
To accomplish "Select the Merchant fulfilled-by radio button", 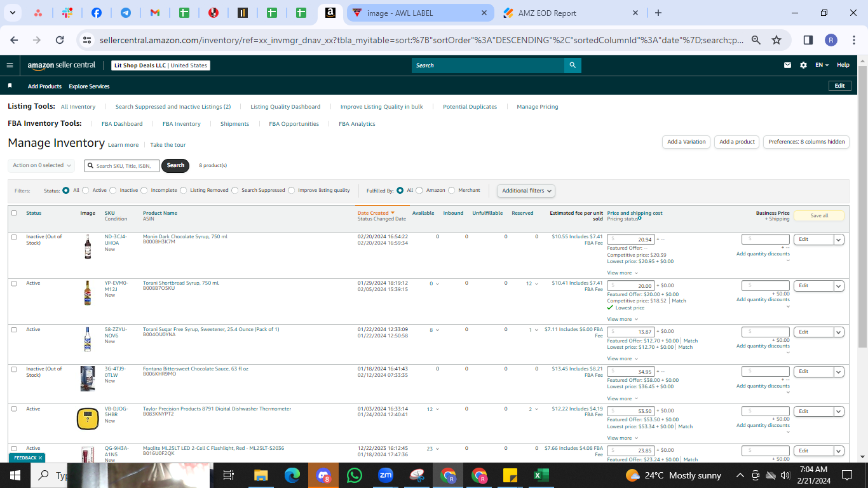I will pos(452,190).
